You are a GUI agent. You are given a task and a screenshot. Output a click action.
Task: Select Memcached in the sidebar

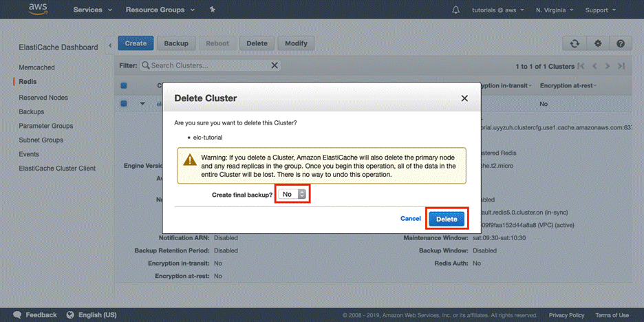(36, 67)
